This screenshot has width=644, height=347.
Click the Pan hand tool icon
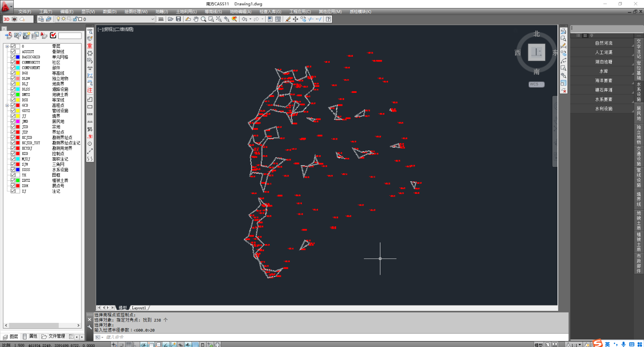[196, 19]
